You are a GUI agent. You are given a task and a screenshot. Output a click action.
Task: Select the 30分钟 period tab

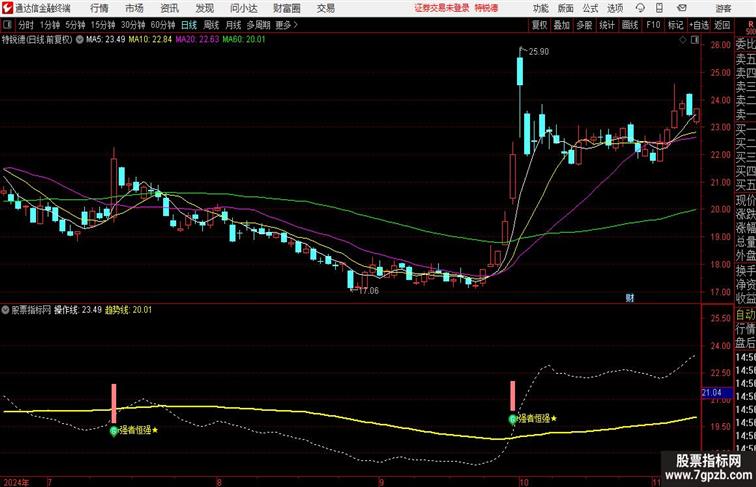point(133,25)
